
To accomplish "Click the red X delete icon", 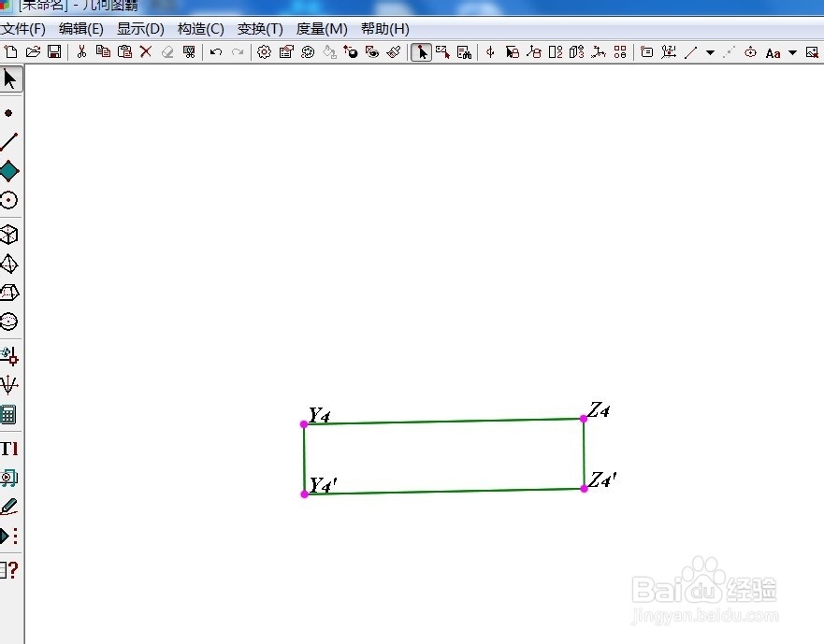I will pyautogui.click(x=146, y=52).
